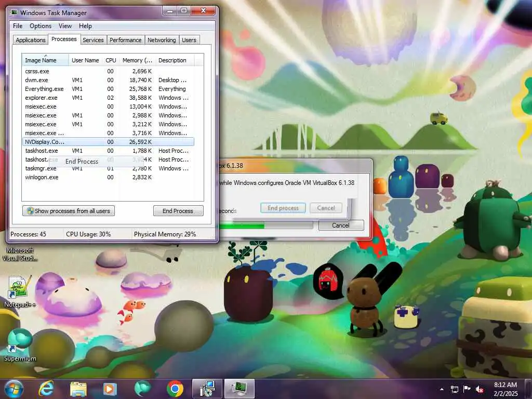532x399 pixels.
Task: Sort processes by Description column
Action: (x=175, y=60)
